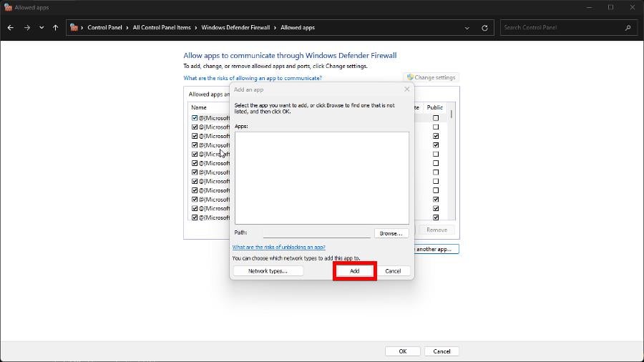Image resolution: width=644 pixels, height=362 pixels.
Task: Go up one level with Up arrow
Action: tap(55, 27)
